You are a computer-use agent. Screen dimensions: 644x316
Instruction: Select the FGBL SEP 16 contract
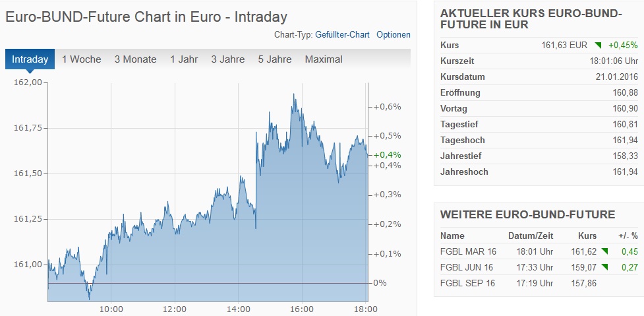coord(467,283)
